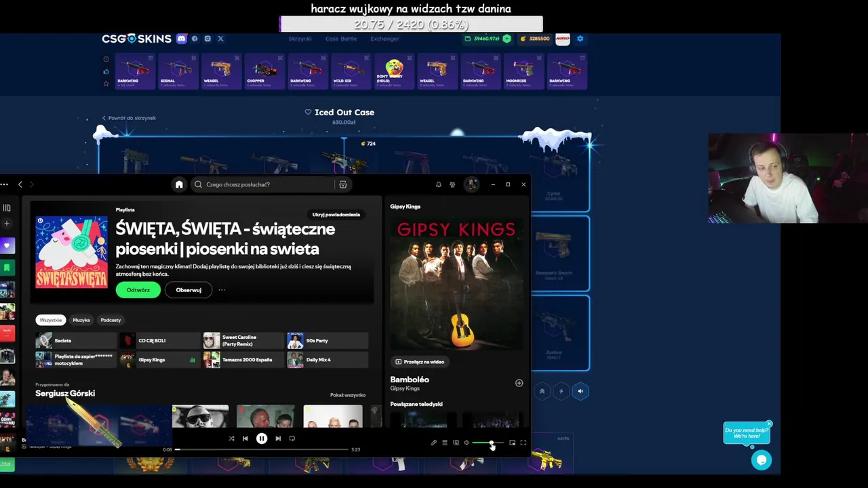Click the green plus to add balance
This screenshot has width=868, height=488.
[507, 39]
